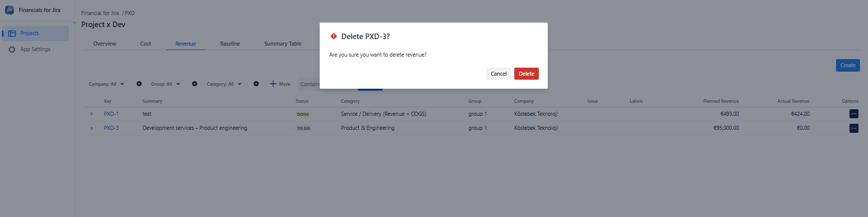
Task: Open Projects in the sidebar
Action: click(x=35, y=33)
